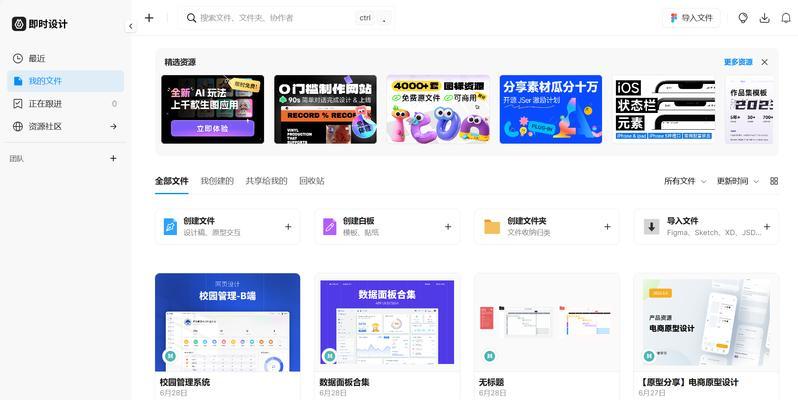Click 更多资源 link
The width and height of the screenshot is (798, 400).
(x=738, y=62)
